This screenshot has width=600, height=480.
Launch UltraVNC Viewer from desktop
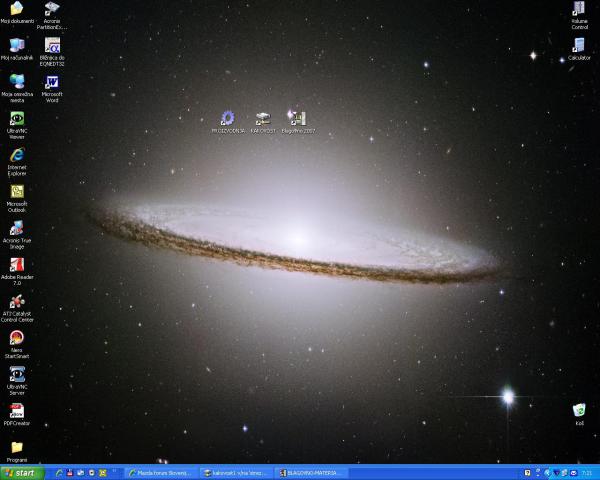click(x=16, y=119)
